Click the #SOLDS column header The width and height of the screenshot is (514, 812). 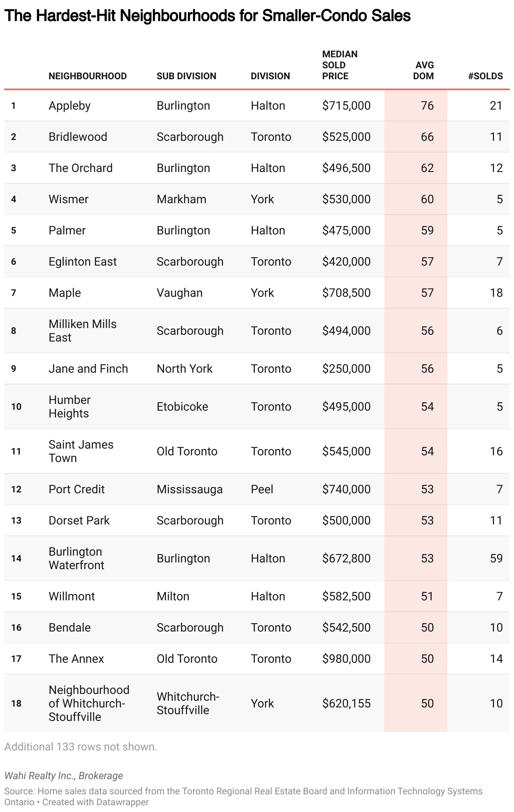[x=485, y=76]
